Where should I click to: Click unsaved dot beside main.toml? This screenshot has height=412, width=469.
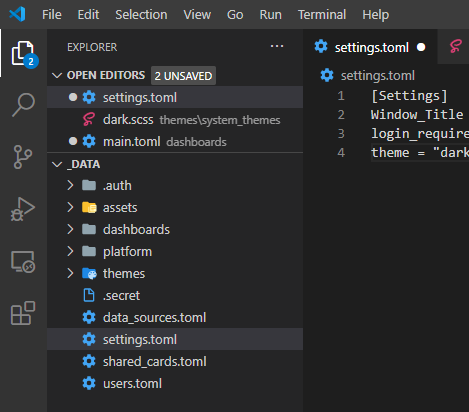tap(73, 141)
